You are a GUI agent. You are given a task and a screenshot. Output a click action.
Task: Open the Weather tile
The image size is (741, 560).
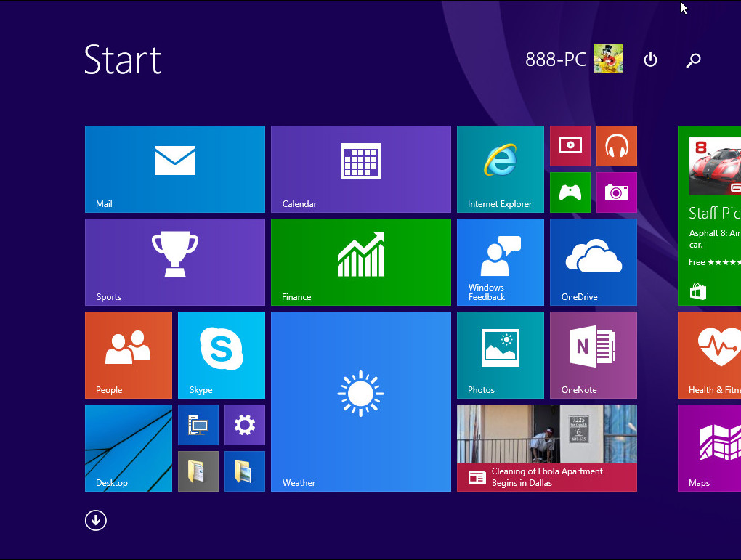click(x=360, y=401)
